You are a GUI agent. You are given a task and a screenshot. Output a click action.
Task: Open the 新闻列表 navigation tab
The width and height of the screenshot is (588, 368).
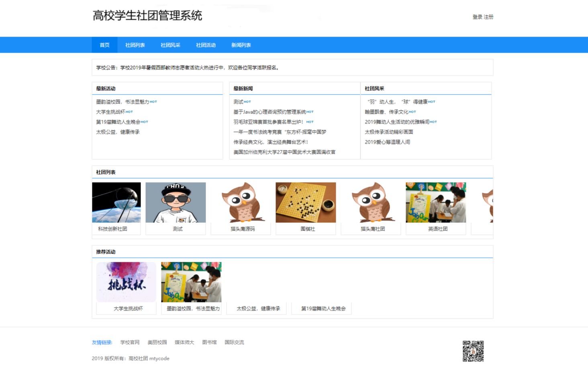coord(241,45)
